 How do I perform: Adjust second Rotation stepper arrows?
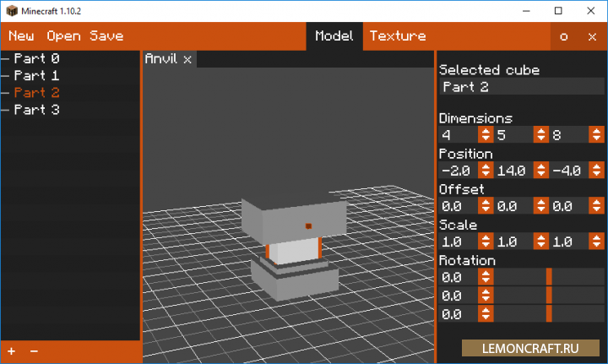[x=486, y=296]
